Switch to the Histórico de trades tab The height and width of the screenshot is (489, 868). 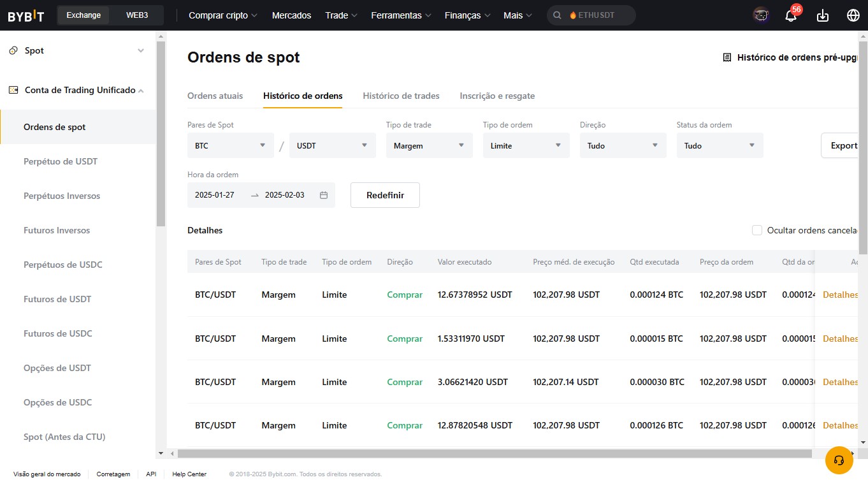coord(401,96)
